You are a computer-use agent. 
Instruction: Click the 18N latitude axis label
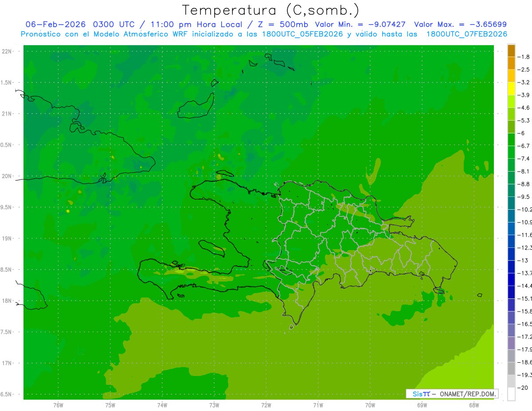click(6, 301)
